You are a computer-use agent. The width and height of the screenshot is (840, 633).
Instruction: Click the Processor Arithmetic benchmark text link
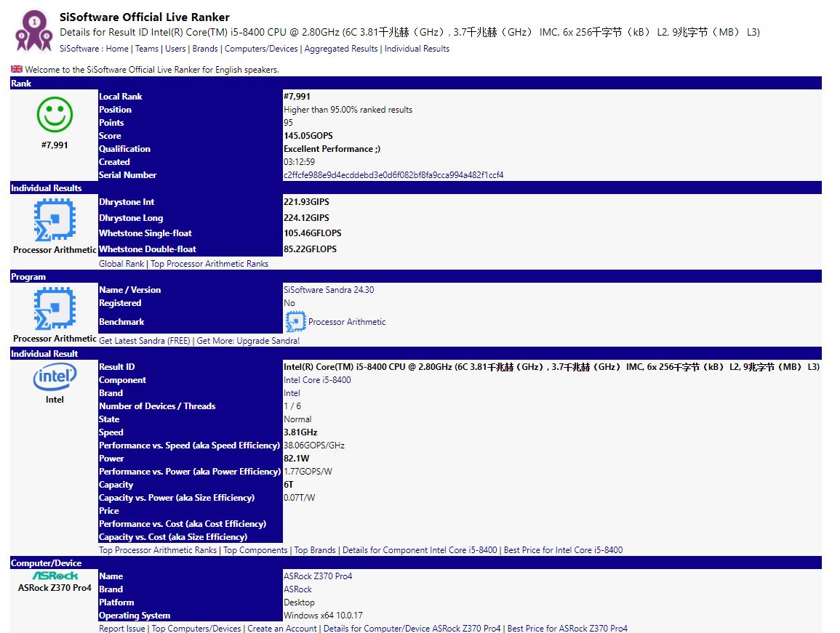347,322
